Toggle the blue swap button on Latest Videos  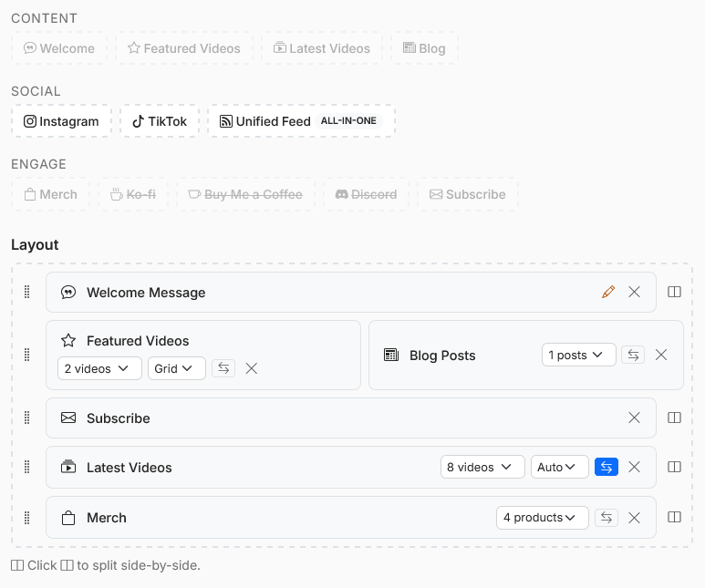tap(607, 467)
